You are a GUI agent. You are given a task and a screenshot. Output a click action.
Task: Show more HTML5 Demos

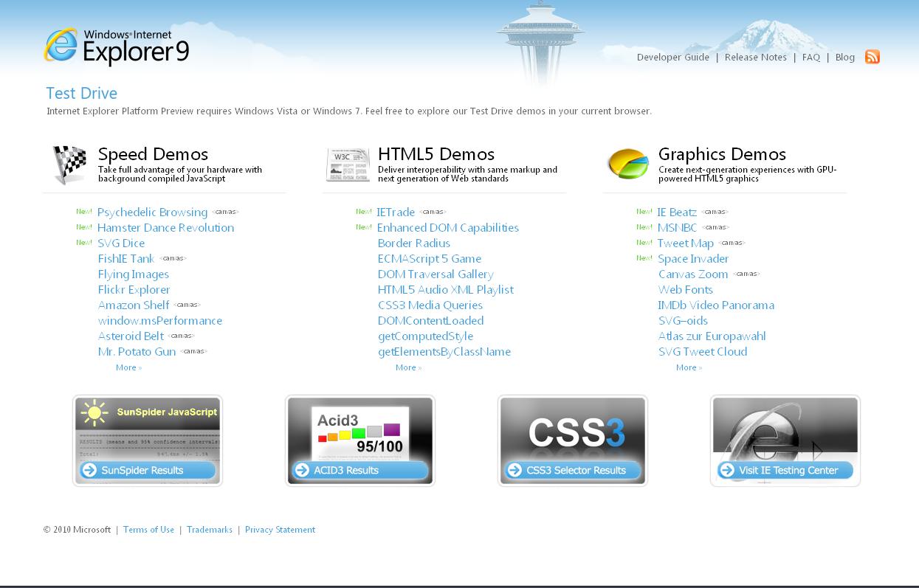pos(408,367)
